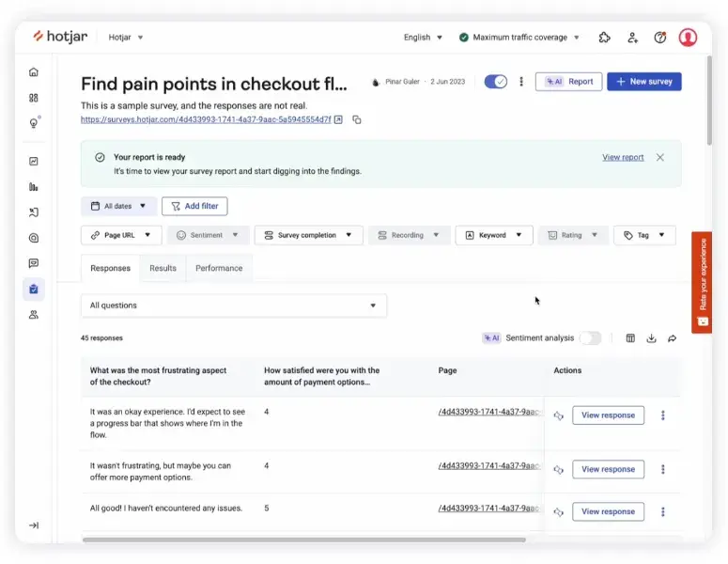Copy the survey link with copy icon
728x564 pixels.
pos(357,119)
